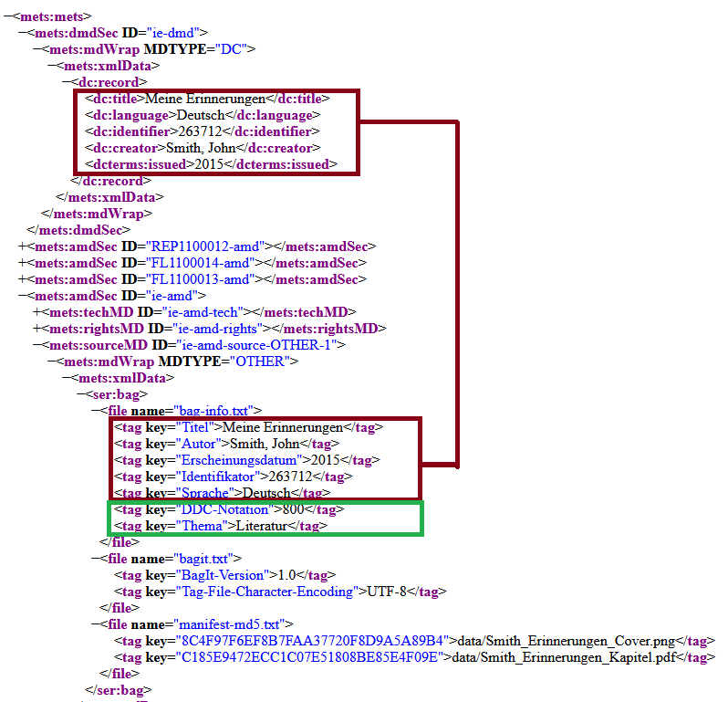Click the Thema Literatur tag line

click(x=220, y=526)
